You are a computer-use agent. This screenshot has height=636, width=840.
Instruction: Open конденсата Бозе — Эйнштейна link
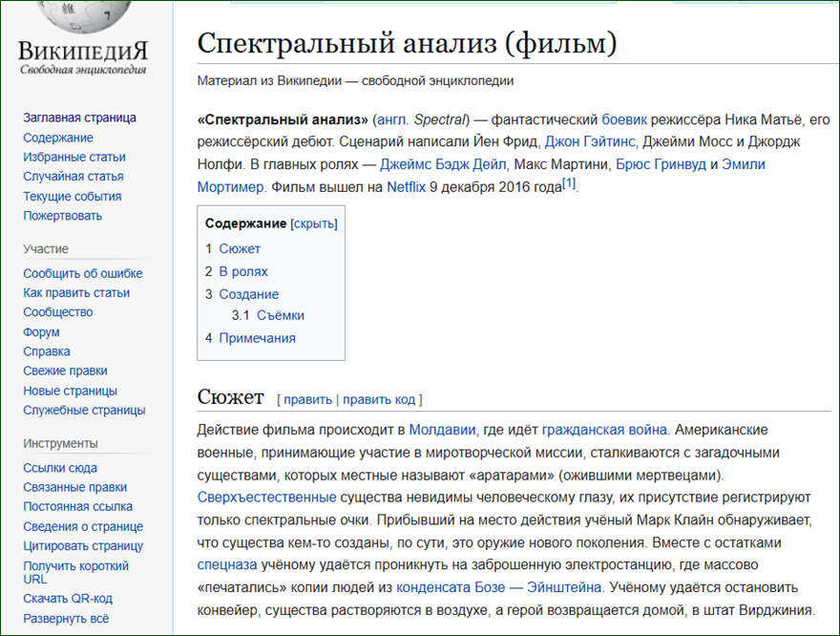498,587
